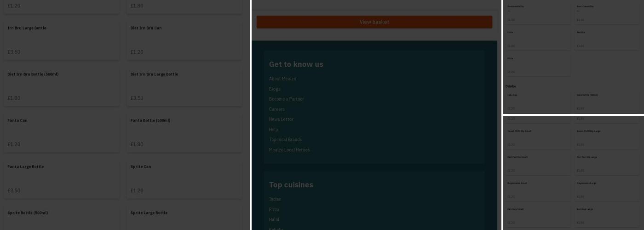Screen dimensions: 644x230
Task: Open the About Mealzo link
Action: [x=282, y=79]
